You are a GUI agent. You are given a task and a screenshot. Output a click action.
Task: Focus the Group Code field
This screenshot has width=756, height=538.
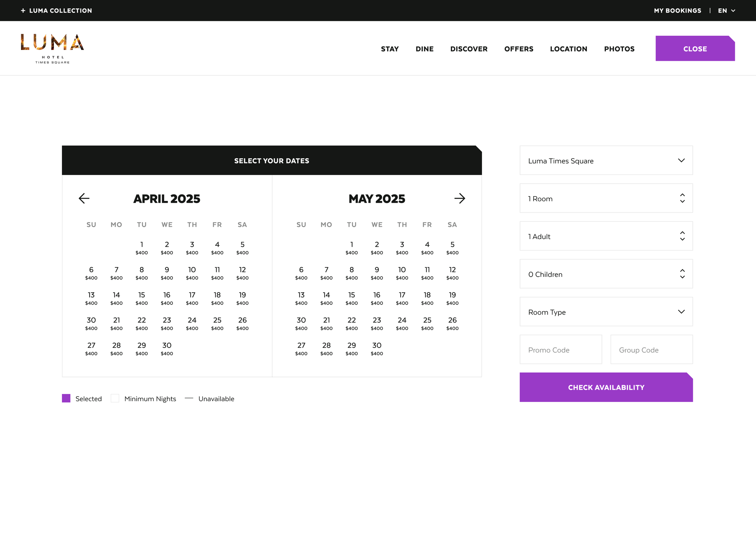click(x=651, y=349)
